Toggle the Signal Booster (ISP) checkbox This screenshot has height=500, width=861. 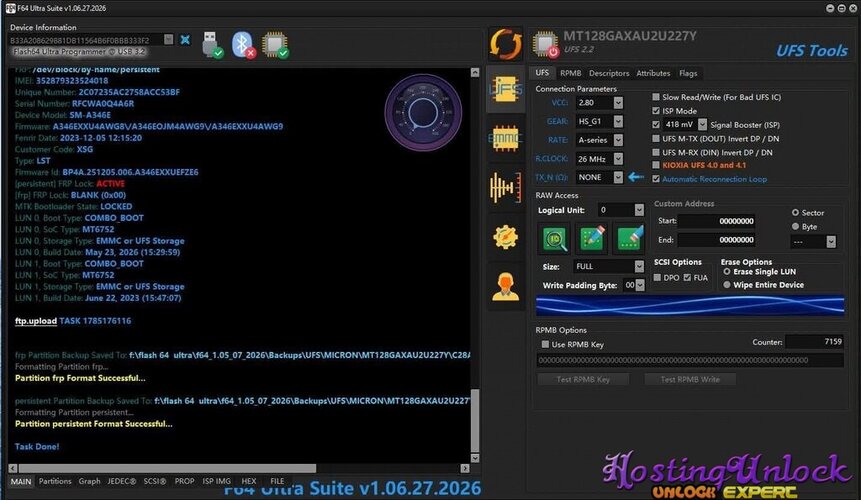[656, 125]
